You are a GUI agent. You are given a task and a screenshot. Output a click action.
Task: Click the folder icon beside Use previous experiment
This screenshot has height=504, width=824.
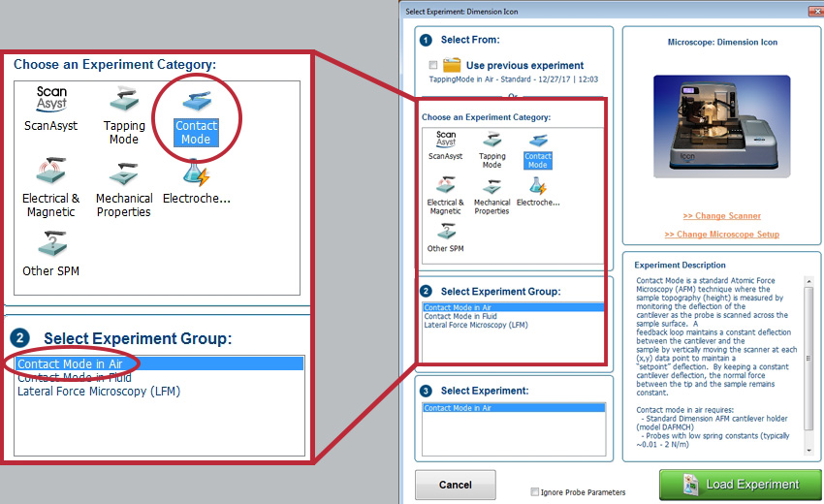tap(452, 65)
